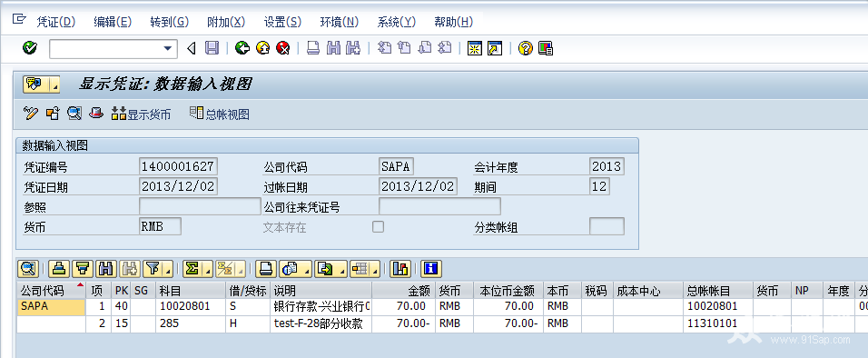Click the red Cancel icon
This screenshot has width=868, height=358.
(283, 48)
